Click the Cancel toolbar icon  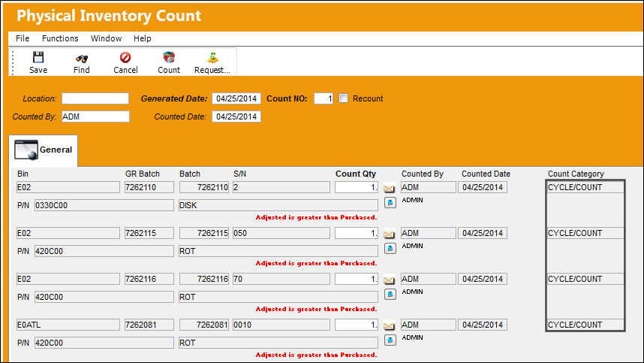point(125,57)
